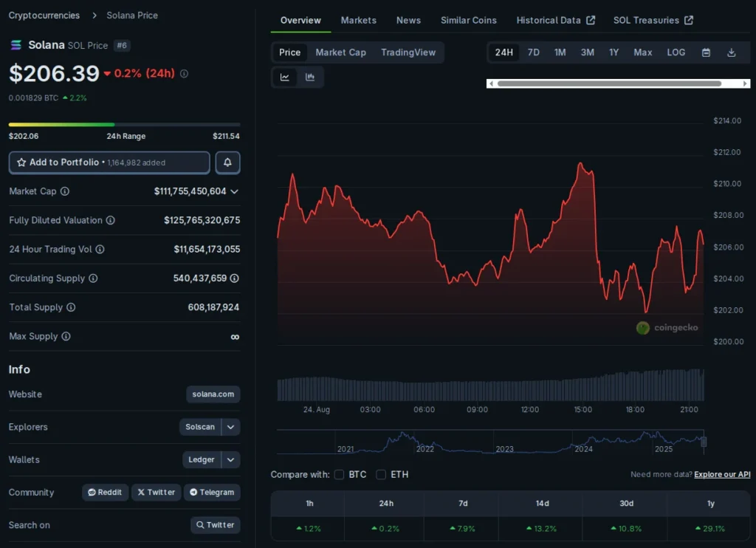
Task: Select the 1Y time range
Action: coord(614,52)
